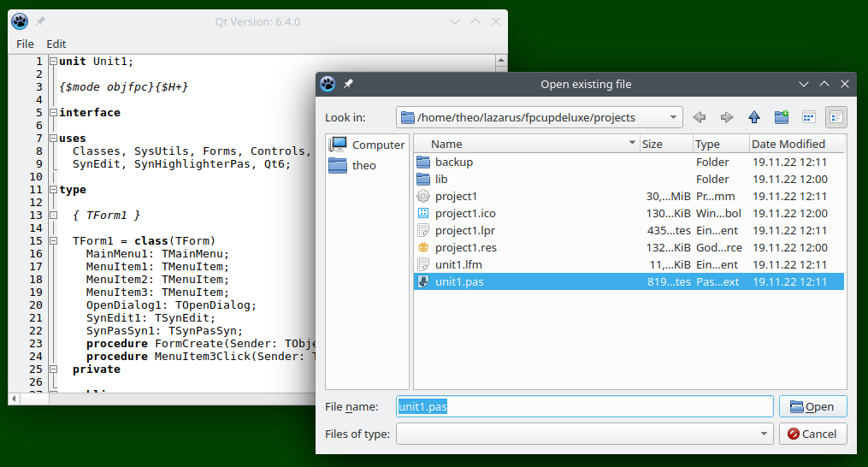Collapse the TForm1 class fold marker
Screen dimensions: 868x467
(x=53, y=241)
